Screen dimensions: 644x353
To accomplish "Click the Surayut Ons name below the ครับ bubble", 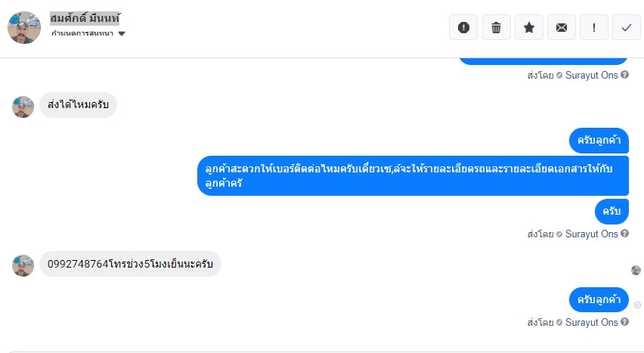I will point(592,234).
